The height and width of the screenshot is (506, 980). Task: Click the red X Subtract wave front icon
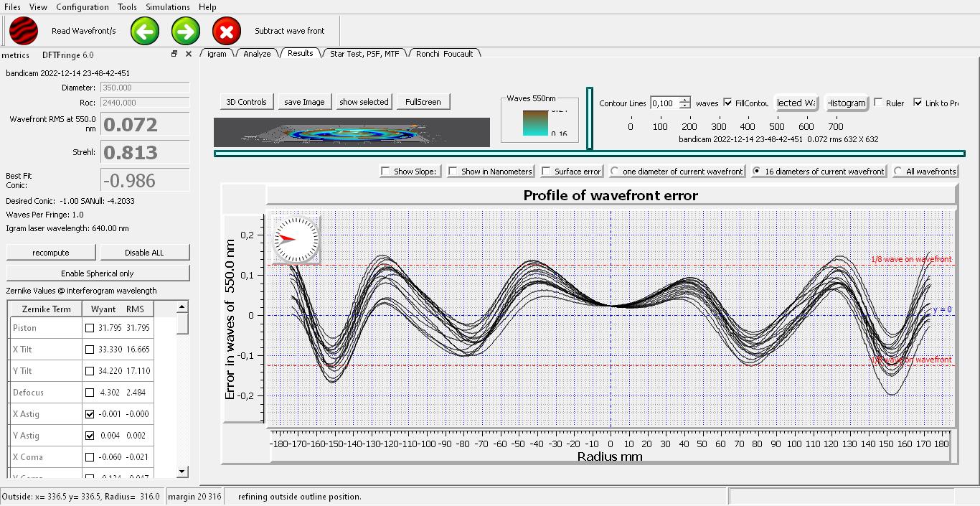[x=227, y=31]
